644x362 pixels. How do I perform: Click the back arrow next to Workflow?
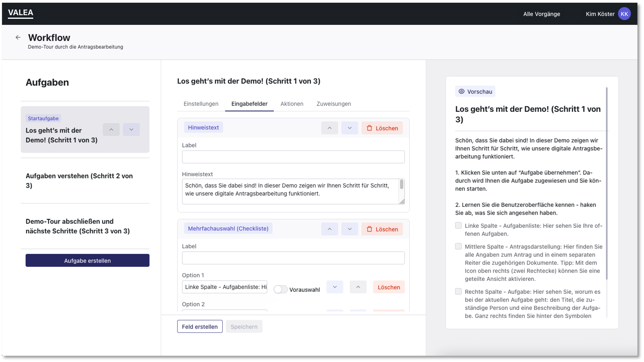click(x=18, y=38)
